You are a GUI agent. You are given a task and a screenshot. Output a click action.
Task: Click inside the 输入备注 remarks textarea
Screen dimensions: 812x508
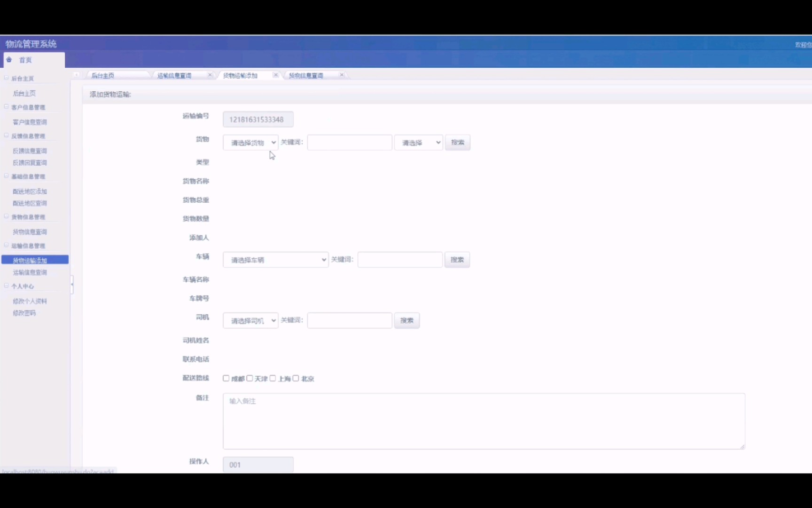pyautogui.click(x=484, y=421)
